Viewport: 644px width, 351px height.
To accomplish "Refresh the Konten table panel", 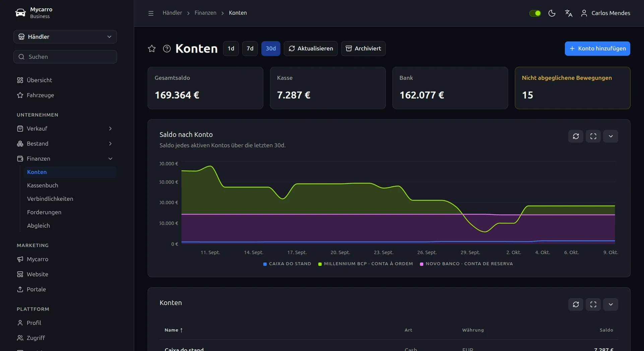I will [576, 304].
